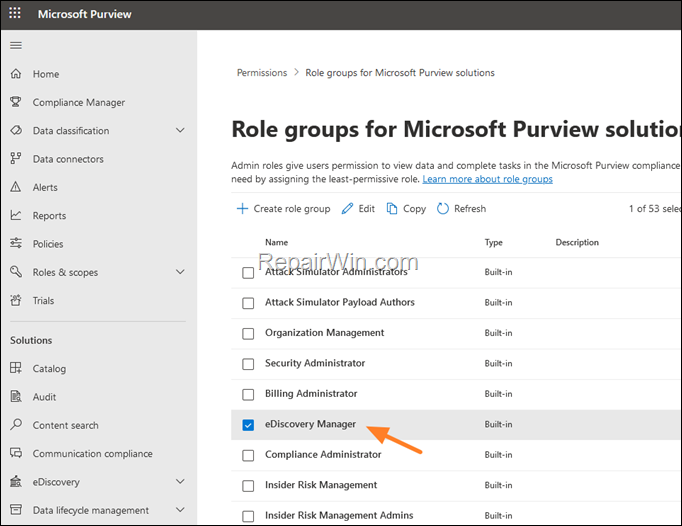
Task: Click the Data classification tag icon
Action: coord(16,130)
